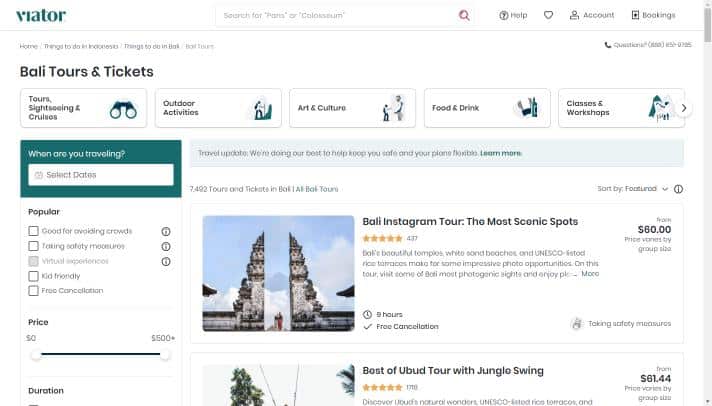Go to Home breadcrumb
This screenshot has height=406, width=712.
[x=28, y=46]
